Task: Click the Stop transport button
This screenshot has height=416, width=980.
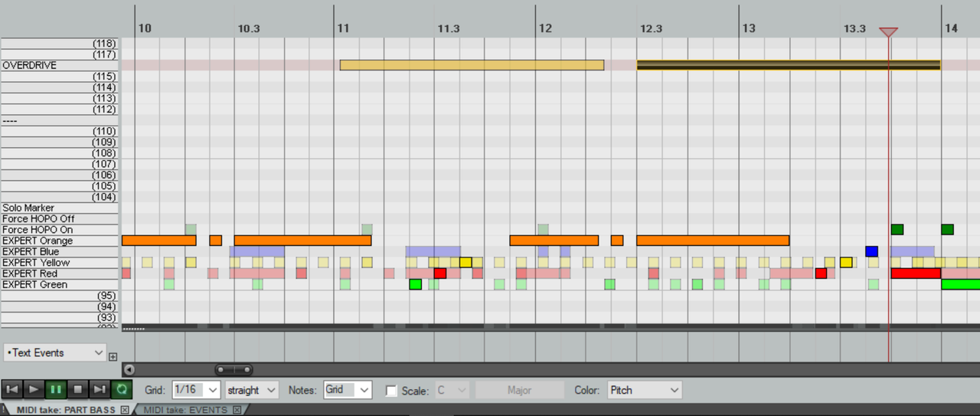Action: pos(77,389)
